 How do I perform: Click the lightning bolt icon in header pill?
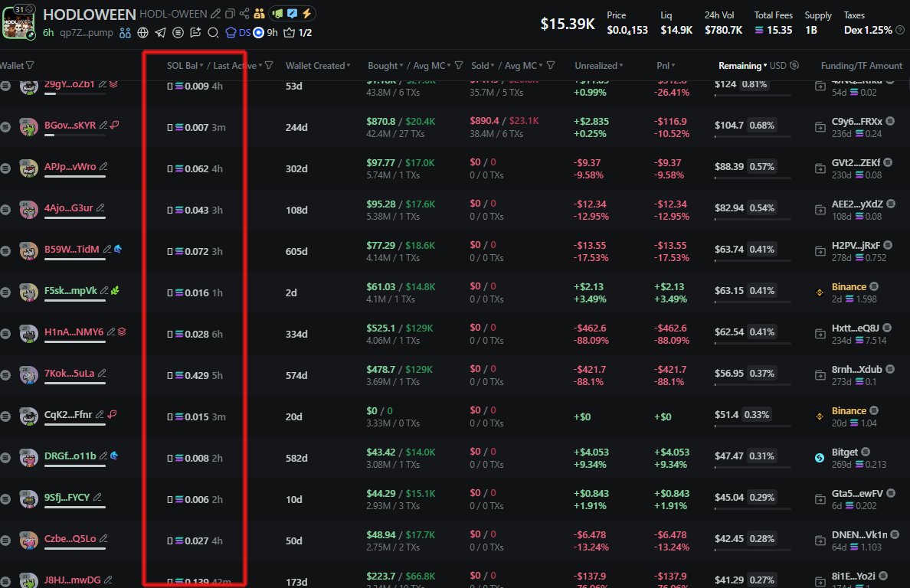point(306,14)
